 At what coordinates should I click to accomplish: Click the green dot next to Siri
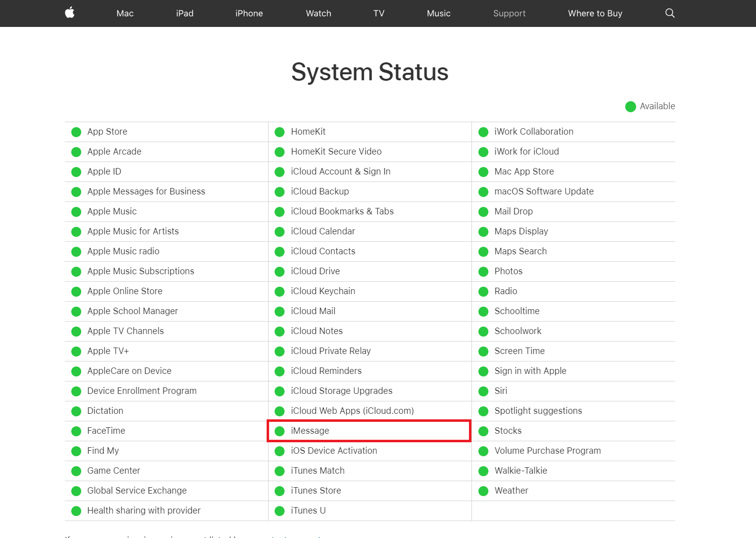point(483,391)
